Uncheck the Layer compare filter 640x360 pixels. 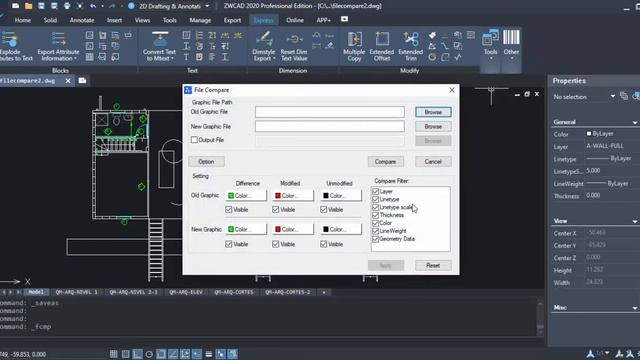376,191
